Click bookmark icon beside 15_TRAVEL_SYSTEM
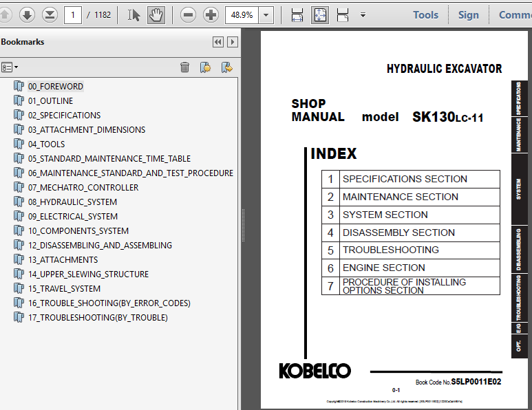532x410 pixels. (x=19, y=288)
